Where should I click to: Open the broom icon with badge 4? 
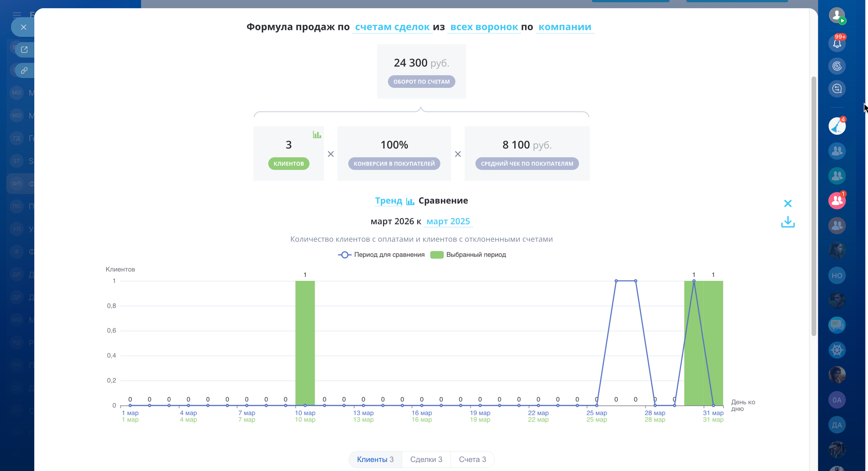(837, 126)
